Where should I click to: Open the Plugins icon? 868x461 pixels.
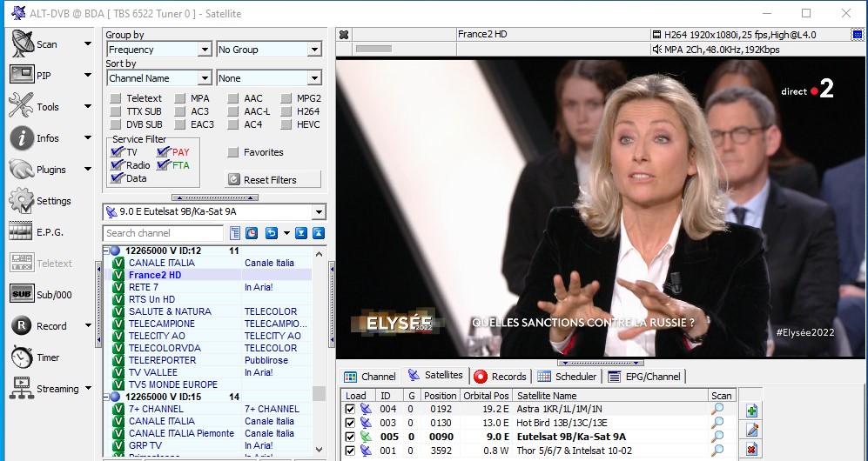point(21,169)
